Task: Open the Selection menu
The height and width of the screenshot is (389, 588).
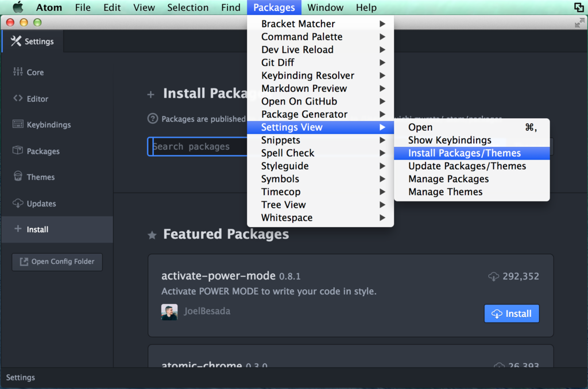Action: (188, 7)
